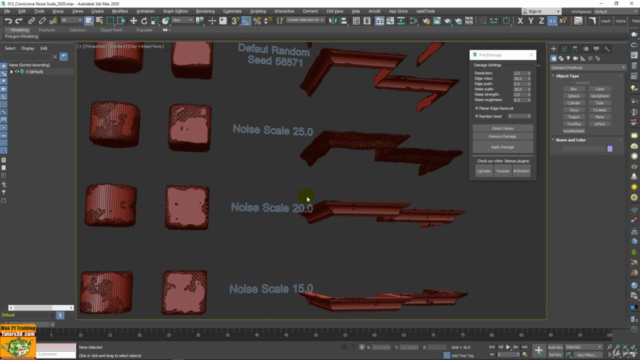Viewport: 640px width, 360px height.
Task: Click the scene explorer horizontal scrollbar
Action: pos(41,308)
